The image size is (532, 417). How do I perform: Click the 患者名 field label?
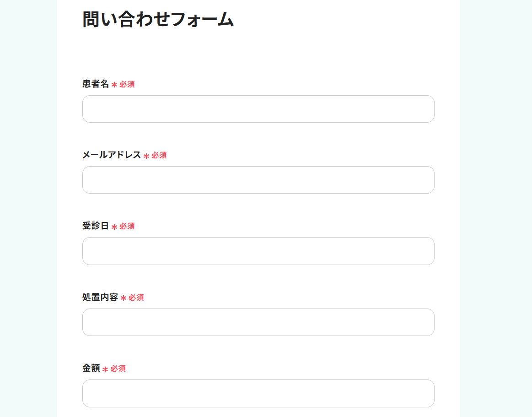(x=95, y=84)
